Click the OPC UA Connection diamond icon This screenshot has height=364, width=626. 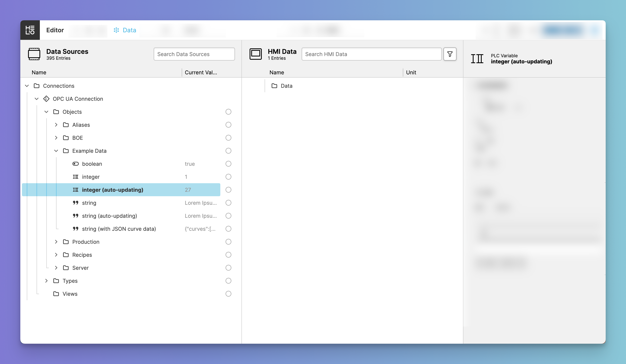tap(46, 99)
